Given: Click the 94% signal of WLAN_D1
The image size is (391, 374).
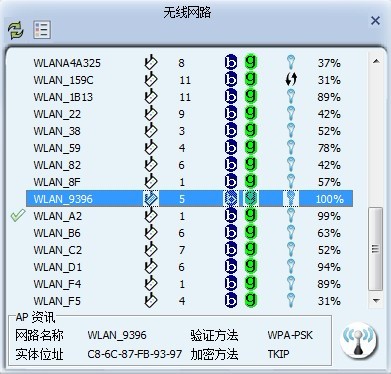Looking at the screenshot, I should click(329, 267).
